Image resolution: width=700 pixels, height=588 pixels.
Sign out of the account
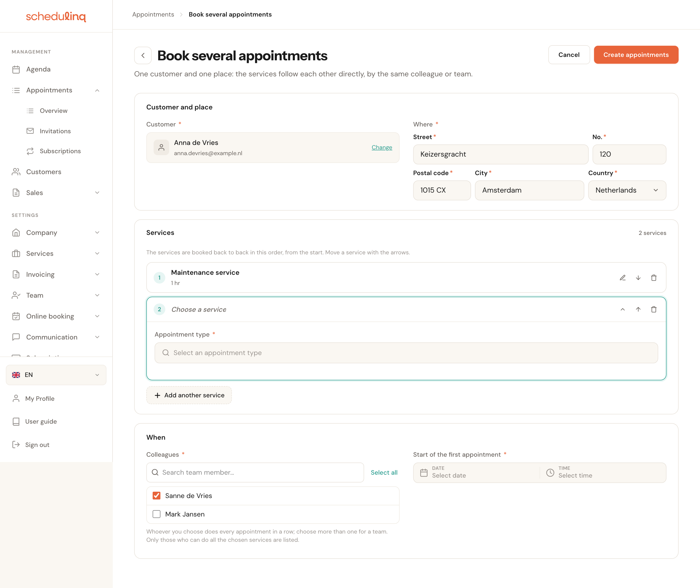(37, 445)
